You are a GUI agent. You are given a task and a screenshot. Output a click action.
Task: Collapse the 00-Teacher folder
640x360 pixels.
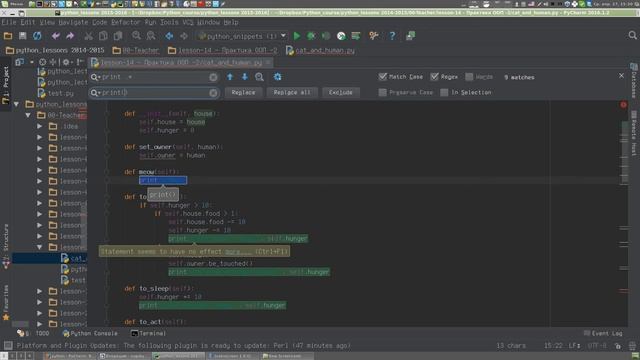(x=28, y=116)
